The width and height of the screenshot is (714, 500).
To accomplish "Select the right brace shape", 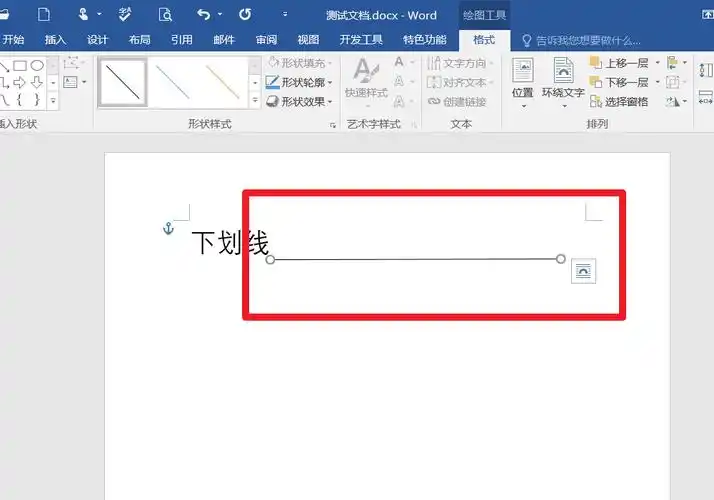I will coord(37,99).
